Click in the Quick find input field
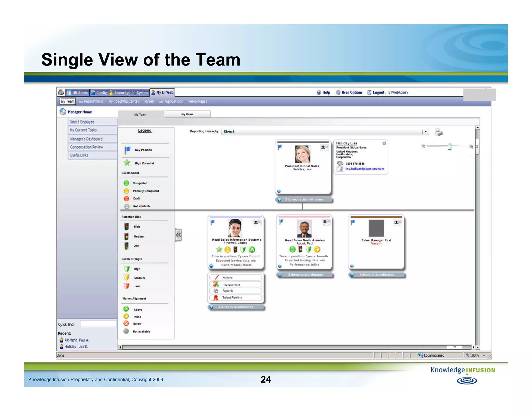532x411 pixels. [x=98, y=324]
